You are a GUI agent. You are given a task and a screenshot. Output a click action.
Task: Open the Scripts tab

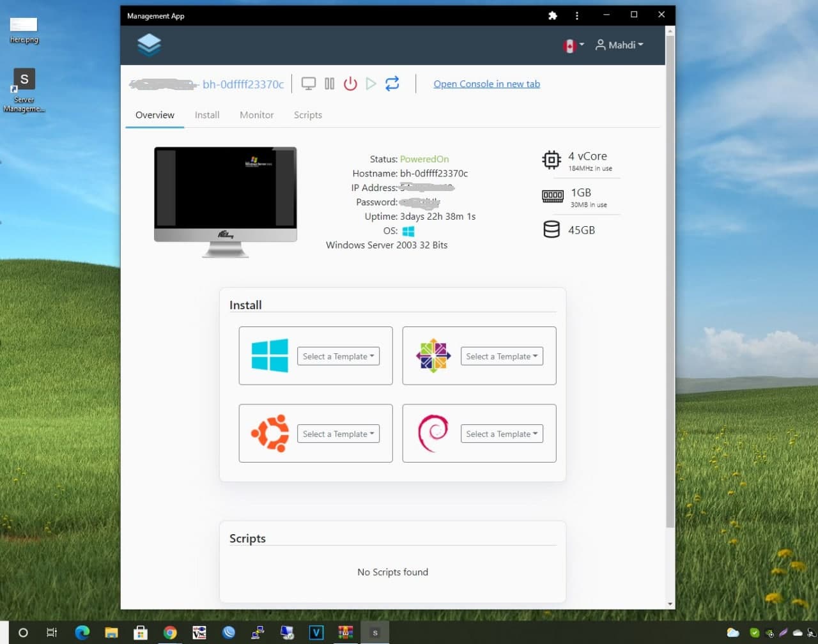point(307,115)
